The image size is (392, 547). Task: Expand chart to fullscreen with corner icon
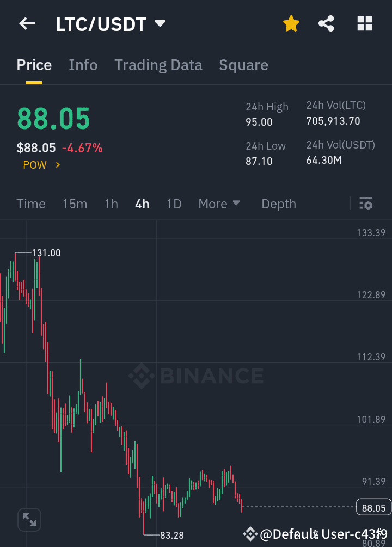coord(29,520)
